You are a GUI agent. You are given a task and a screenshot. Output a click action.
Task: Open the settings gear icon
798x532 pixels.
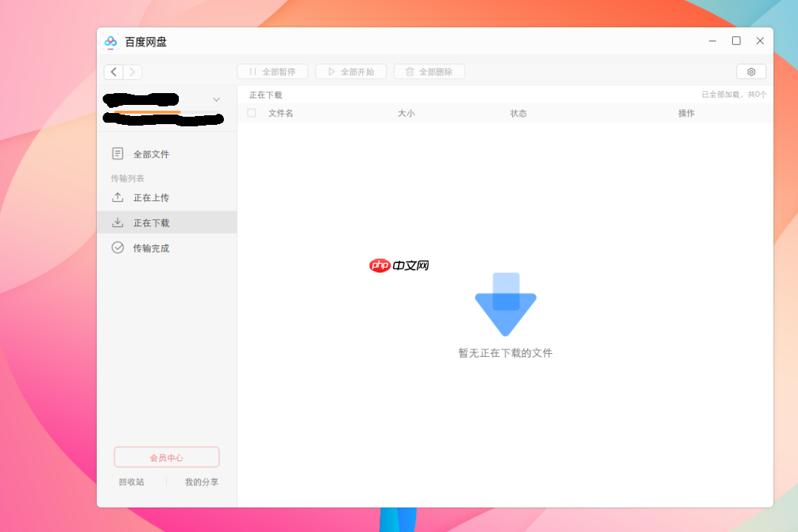point(751,71)
